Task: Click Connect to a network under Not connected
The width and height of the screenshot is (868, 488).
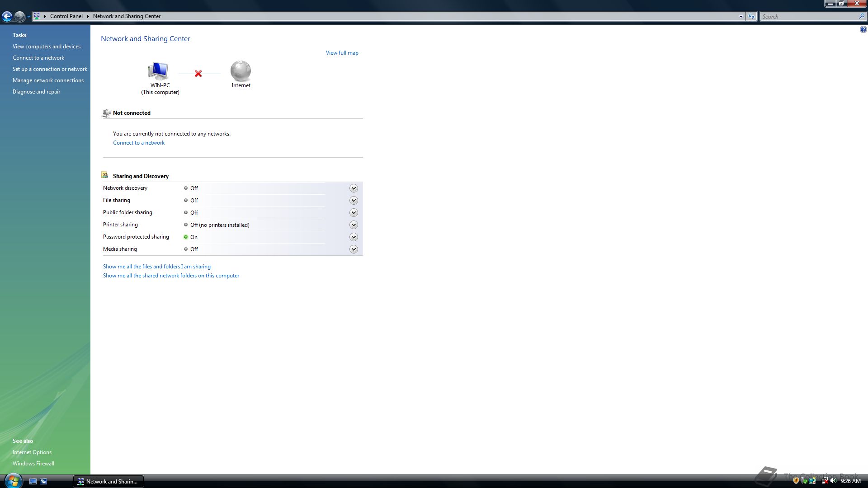Action: (x=139, y=143)
